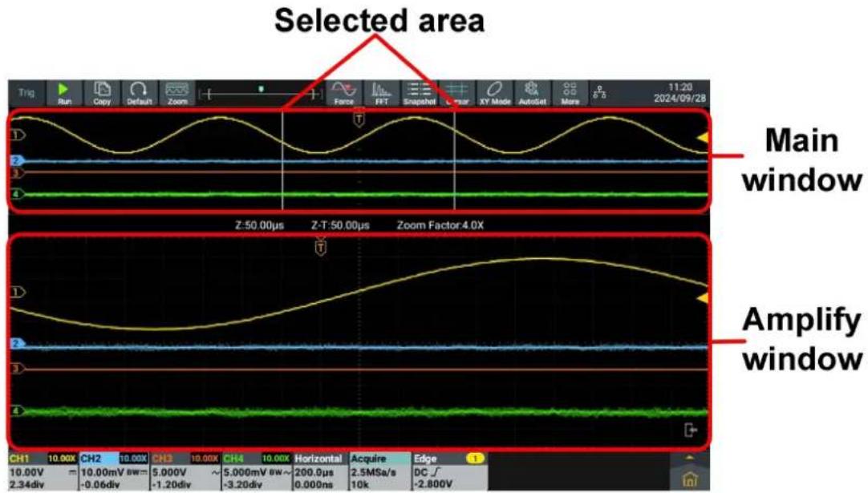The width and height of the screenshot is (868, 493).
Task: Click the CH1 10.00X probe ratio
Action: [x=62, y=459]
